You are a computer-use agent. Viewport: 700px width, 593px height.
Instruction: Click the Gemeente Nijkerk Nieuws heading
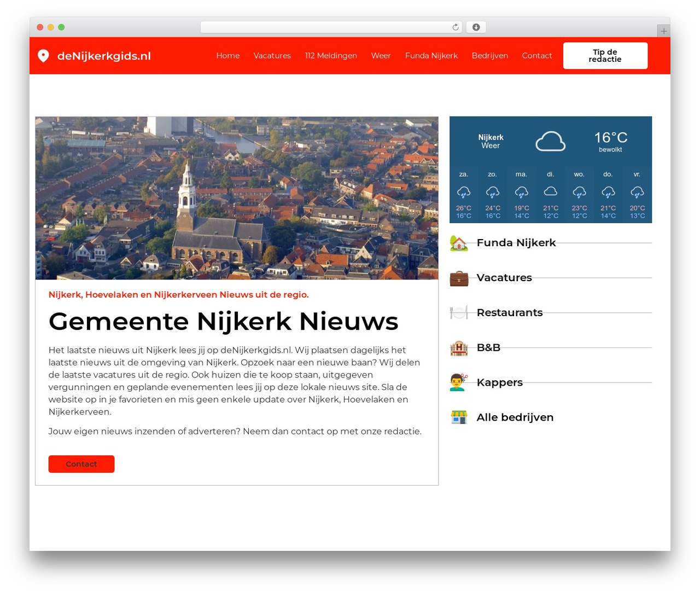click(x=224, y=321)
